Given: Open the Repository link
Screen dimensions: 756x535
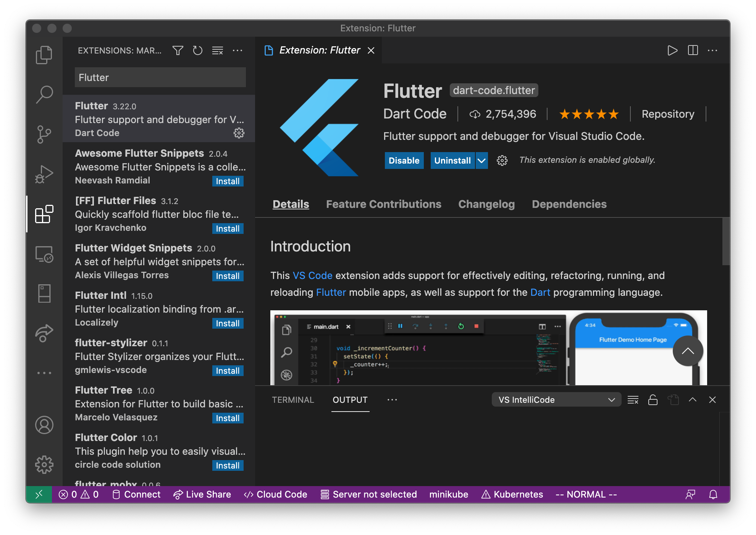Looking at the screenshot, I should tap(668, 114).
